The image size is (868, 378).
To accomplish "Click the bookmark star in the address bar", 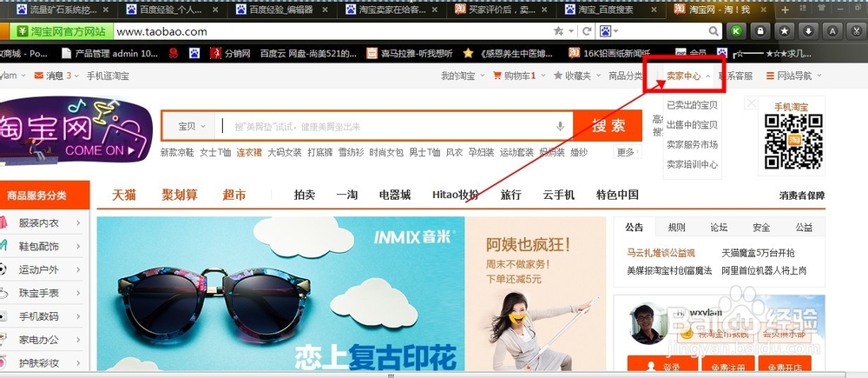I will point(559,31).
